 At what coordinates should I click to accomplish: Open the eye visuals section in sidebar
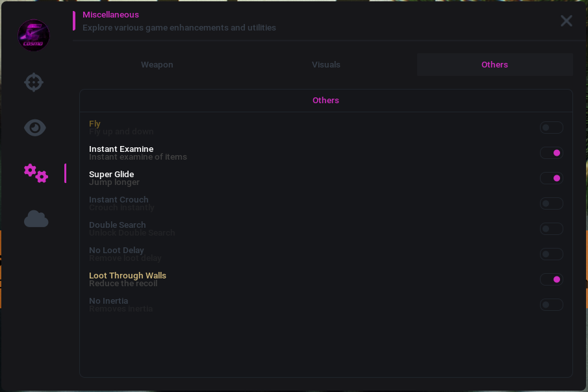pyautogui.click(x=35, y=128)
